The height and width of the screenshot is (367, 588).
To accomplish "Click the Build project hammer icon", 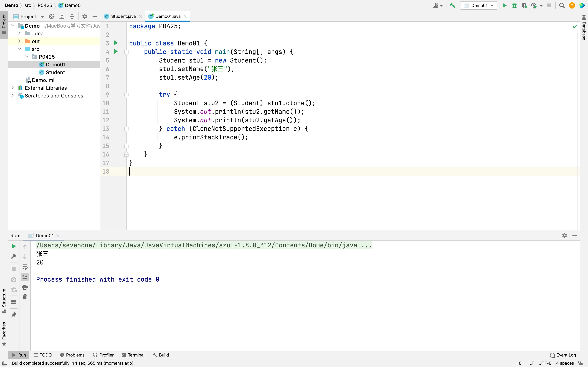I will [452, 5].
